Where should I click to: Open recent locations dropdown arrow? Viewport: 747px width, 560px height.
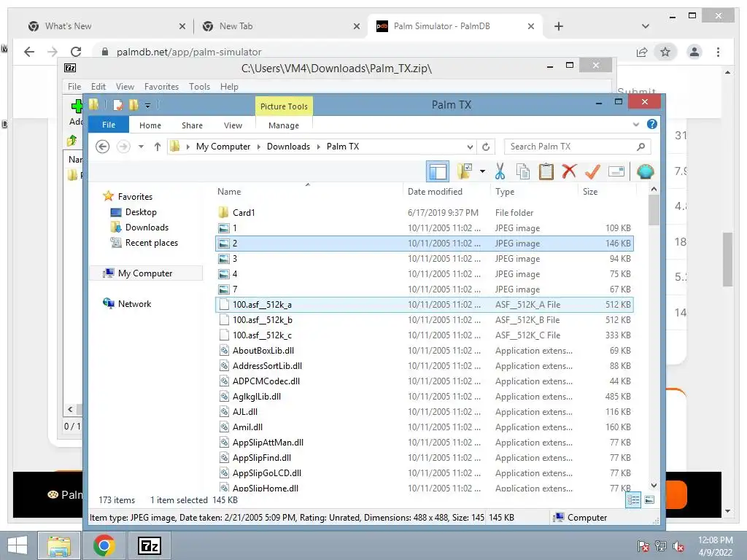point(141,147)
